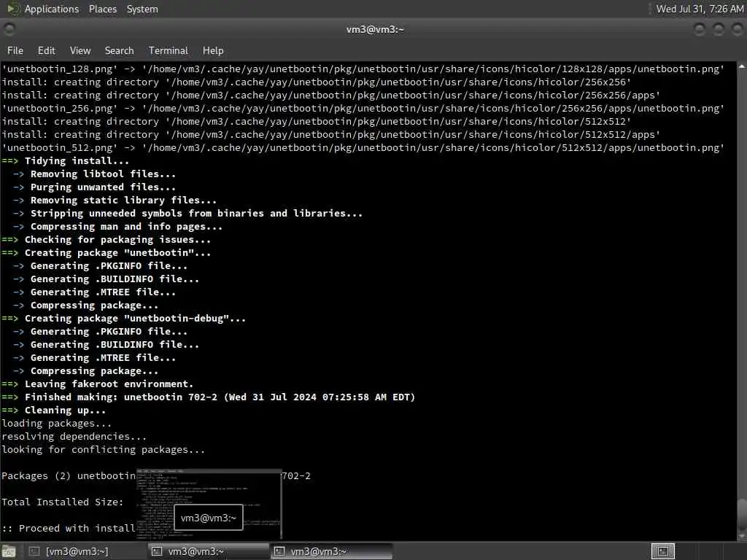This screenshot has height=560, width=747.
Task: Open the Terminal menu
Action: click(169, 50)
